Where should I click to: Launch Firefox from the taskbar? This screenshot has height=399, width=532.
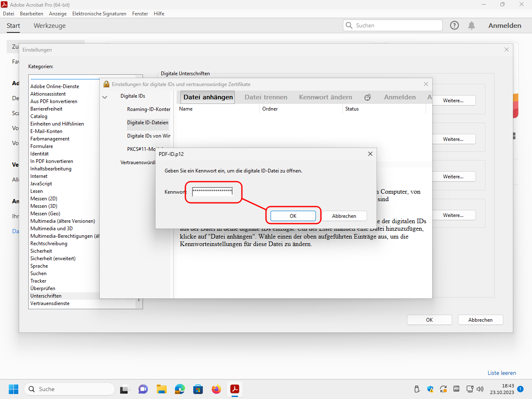point(216,389)
